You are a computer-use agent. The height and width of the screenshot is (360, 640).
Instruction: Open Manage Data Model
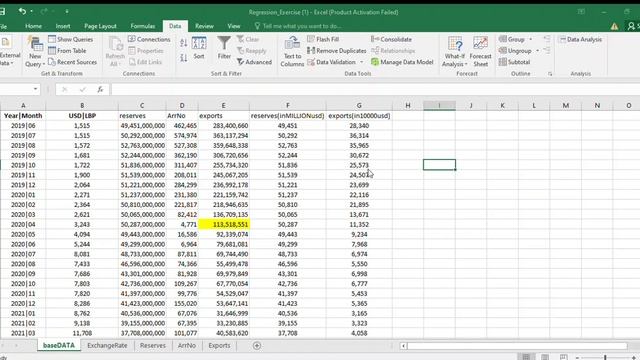tap(402, 62)
